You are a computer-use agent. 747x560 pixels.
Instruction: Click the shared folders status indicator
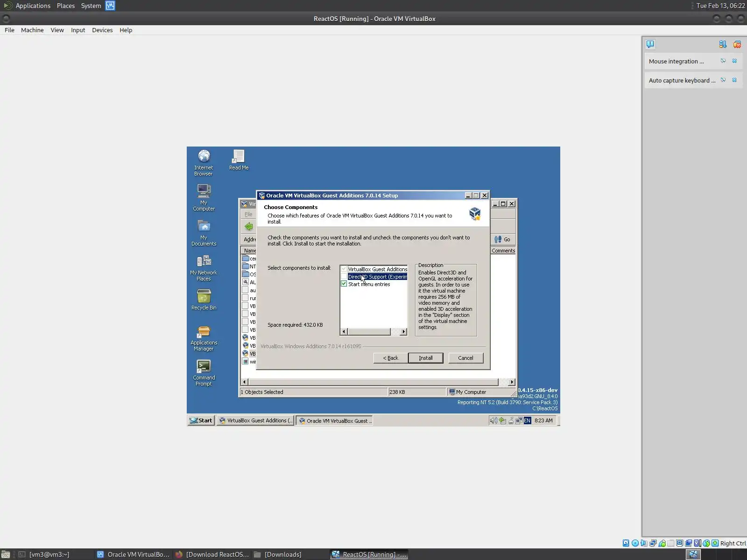(x=670, y=543)
